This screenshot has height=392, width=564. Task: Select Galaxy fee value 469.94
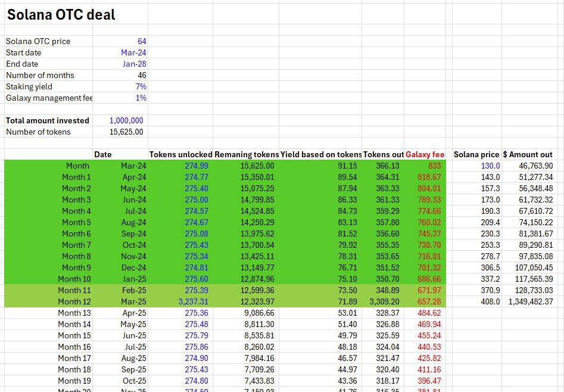429,325
